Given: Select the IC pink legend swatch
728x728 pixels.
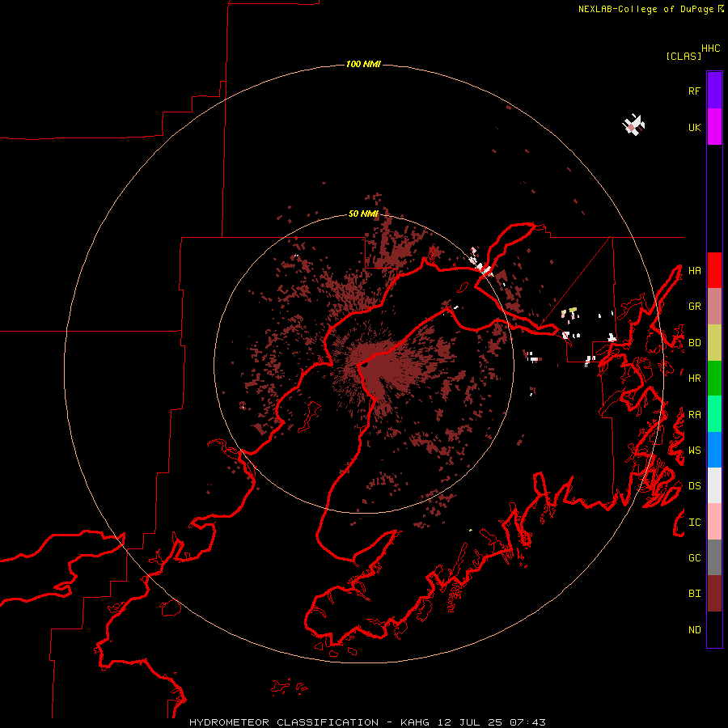Looking at the screenshot, I should point(714,522).
